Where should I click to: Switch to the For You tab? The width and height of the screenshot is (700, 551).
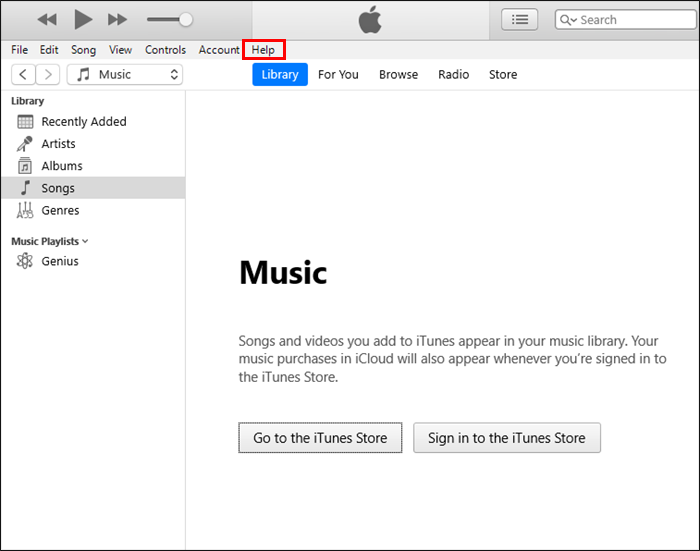click(338, 75)
